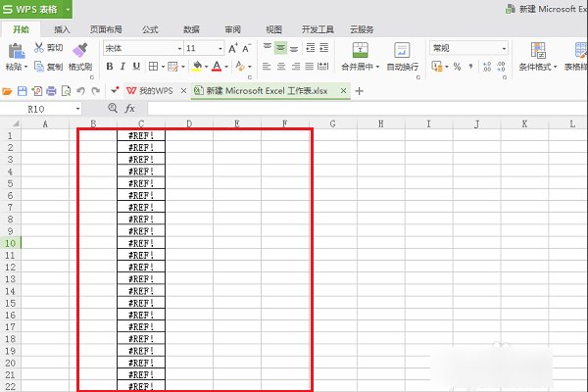The image size is (588, 392).
Task: Open the number format dropdown
Action: pyautogui.click(x=504, y=48)
